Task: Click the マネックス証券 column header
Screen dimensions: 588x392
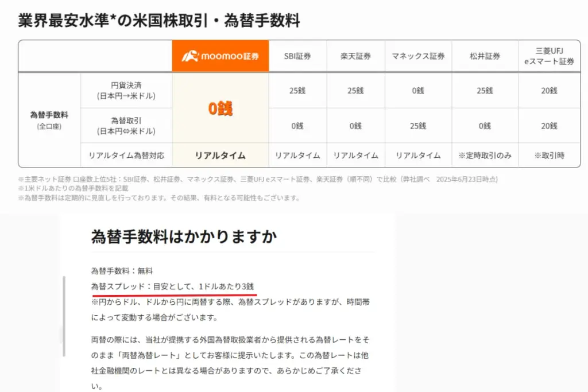Action: click(417, 56)
